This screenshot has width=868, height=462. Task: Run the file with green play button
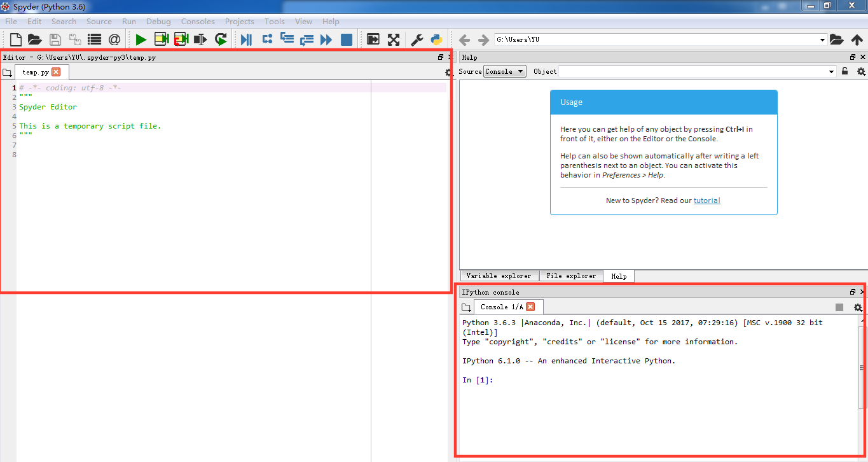pyautogui.click(x=141, y=39)
